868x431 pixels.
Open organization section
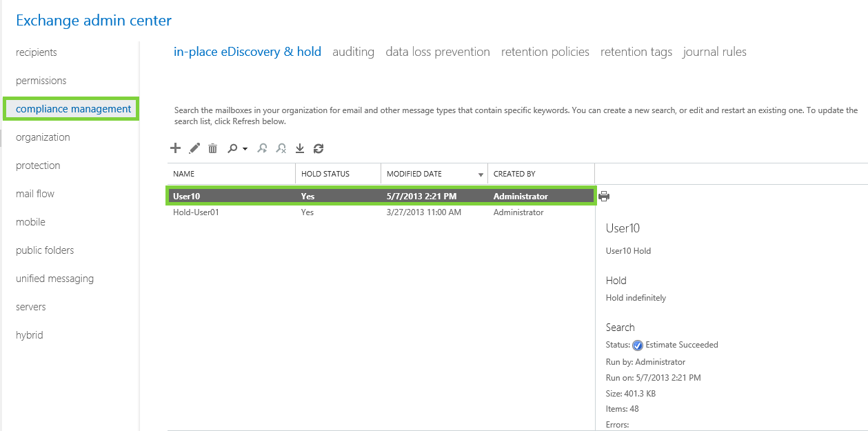tap(43, 137)
